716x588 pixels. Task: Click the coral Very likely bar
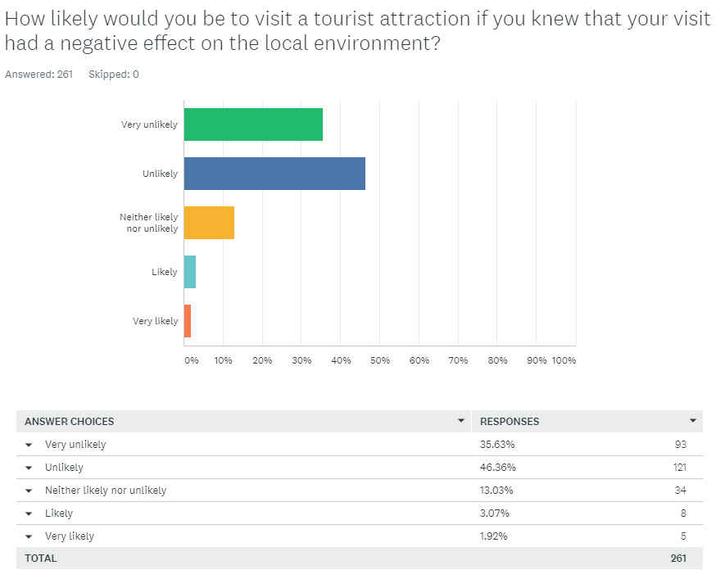coord(188,321)
